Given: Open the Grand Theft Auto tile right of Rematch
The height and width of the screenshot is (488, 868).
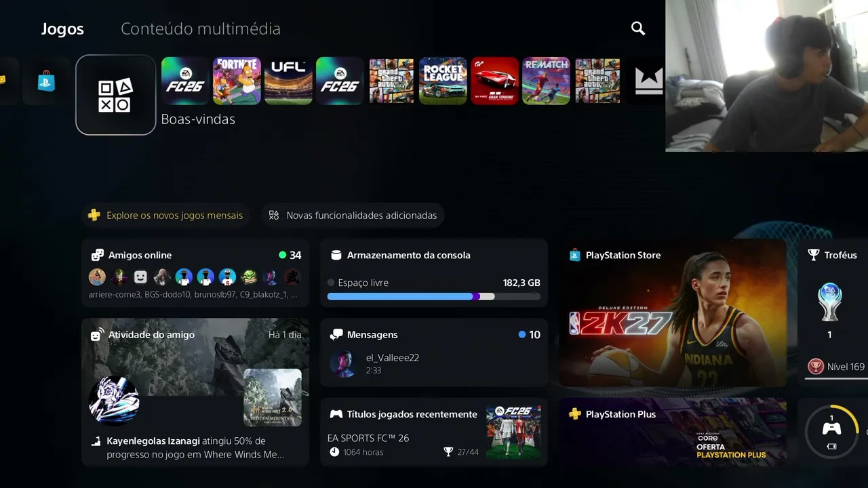Looking at the screenshot, I should 597,81.
